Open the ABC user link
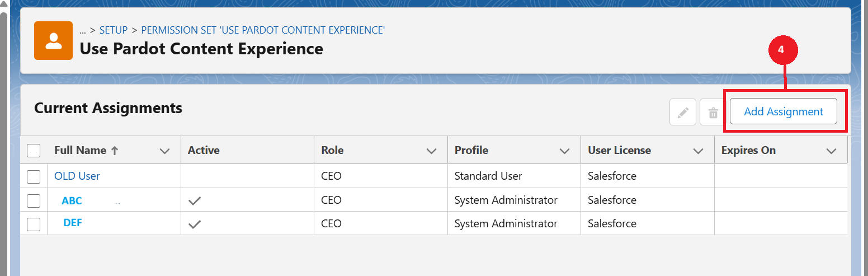 click(x=72, y=201)
